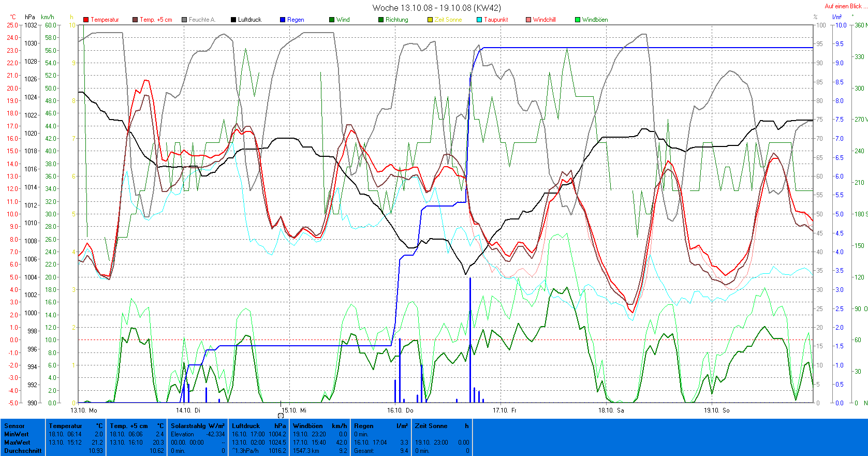Open the 'Auf einen Blick' link
The height and width of the screenshot is (456, 868).
coord(843,6)
